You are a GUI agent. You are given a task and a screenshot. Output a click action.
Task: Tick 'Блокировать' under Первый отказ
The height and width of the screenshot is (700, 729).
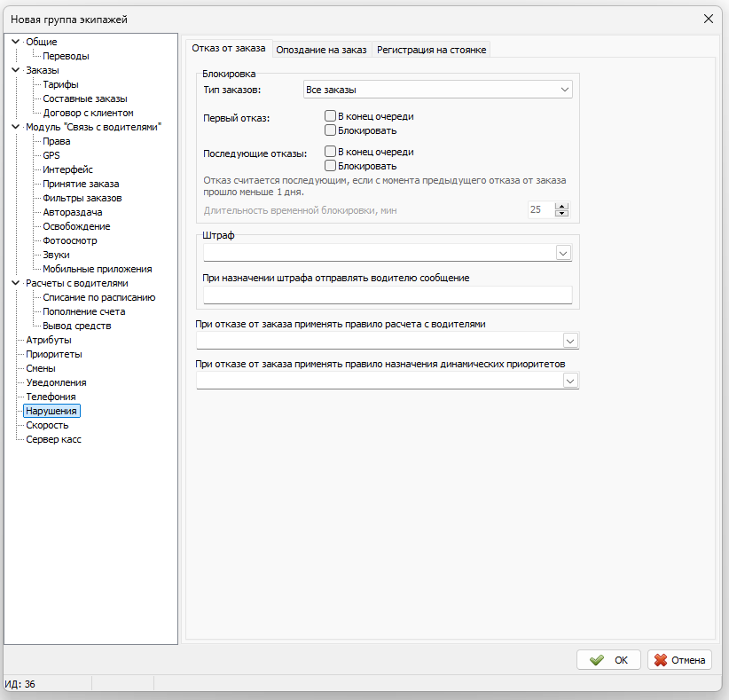click(330, 130)
